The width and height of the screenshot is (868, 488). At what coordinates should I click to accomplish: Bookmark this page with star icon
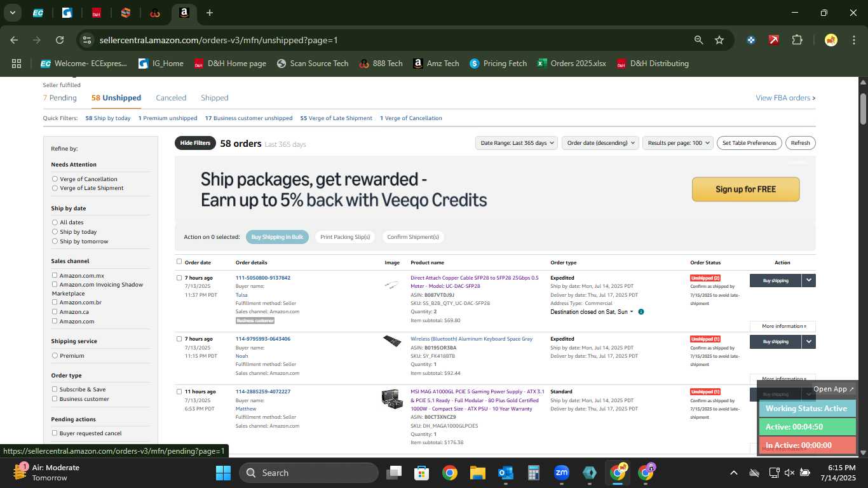pos(719,40)
